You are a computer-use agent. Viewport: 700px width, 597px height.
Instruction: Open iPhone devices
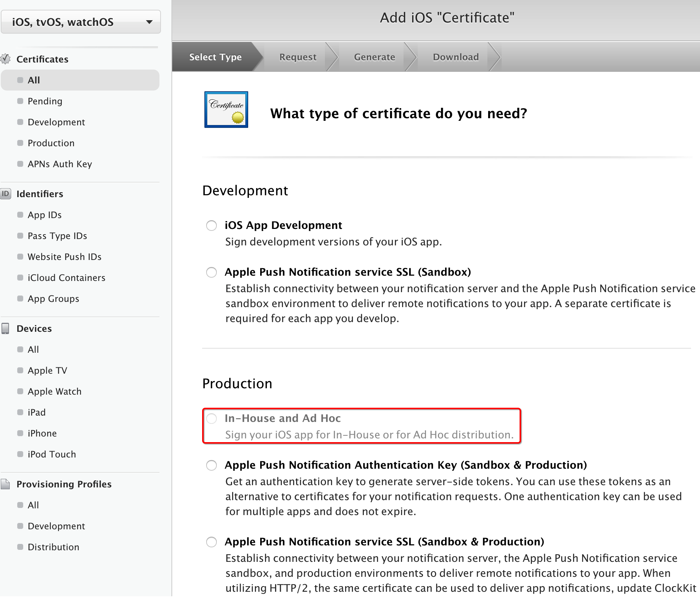42,433
